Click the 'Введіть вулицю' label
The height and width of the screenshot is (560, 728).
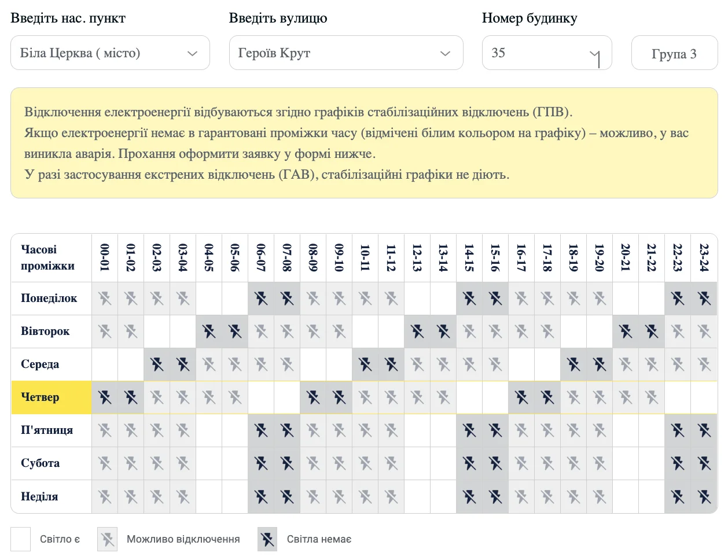[x=278, y=18]
